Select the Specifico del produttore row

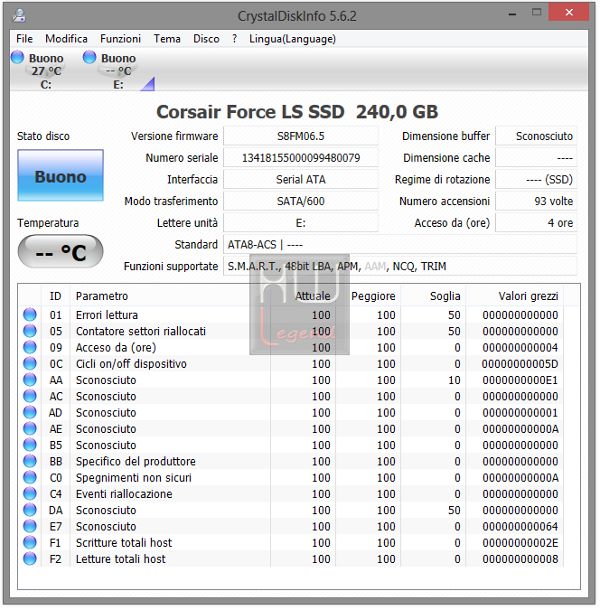(x=291, y=461)
